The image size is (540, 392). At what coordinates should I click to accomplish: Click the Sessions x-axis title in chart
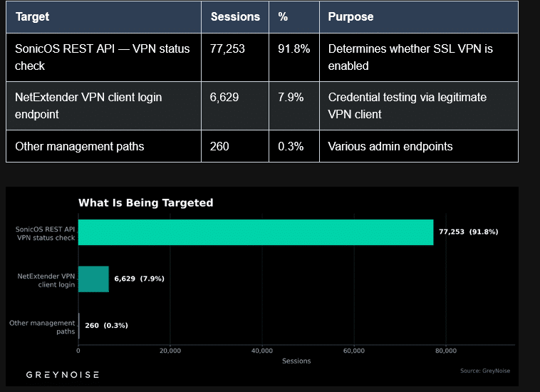[296, 361]
